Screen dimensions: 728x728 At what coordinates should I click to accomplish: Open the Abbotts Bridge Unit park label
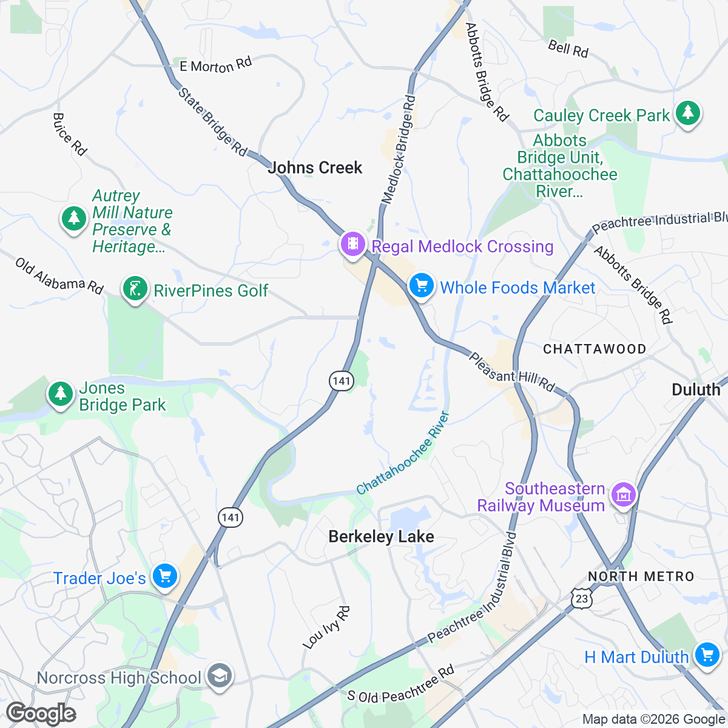coord(560,166)
